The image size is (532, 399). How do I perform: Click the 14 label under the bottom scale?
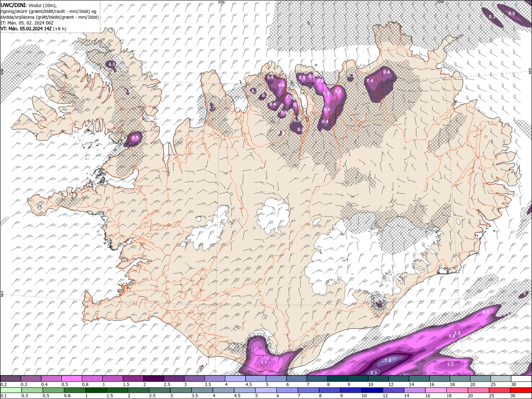406,396
